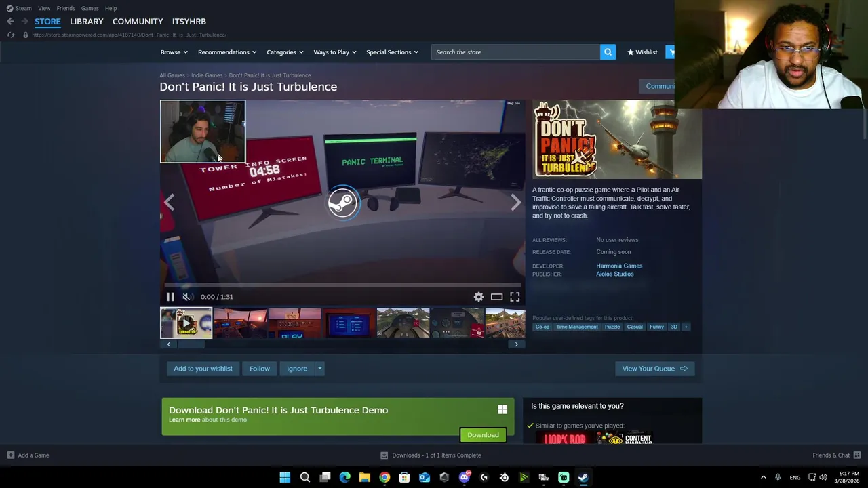Go to previous media with left arrow

point(169,202)
